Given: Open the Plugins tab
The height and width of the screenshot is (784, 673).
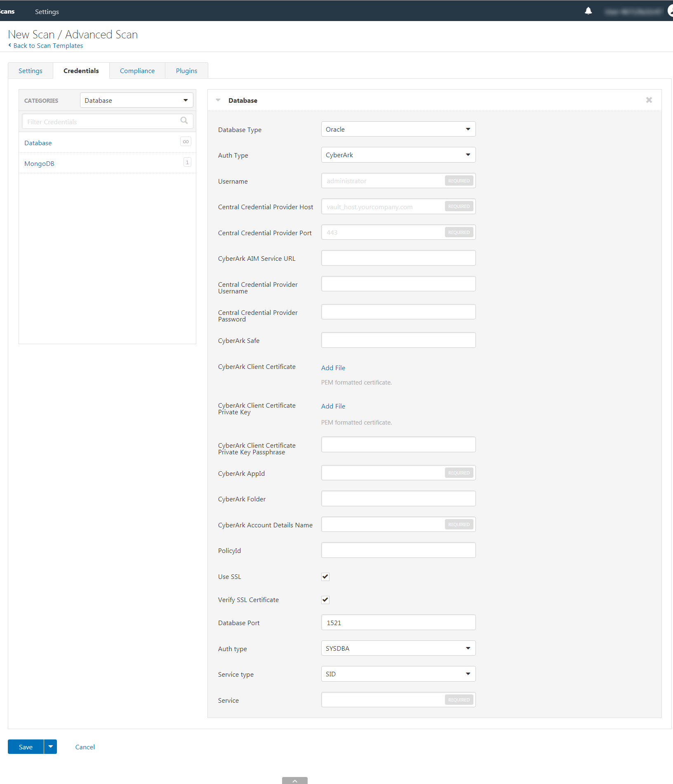Looking at the screenshot, I should click(x=186, y=71).
